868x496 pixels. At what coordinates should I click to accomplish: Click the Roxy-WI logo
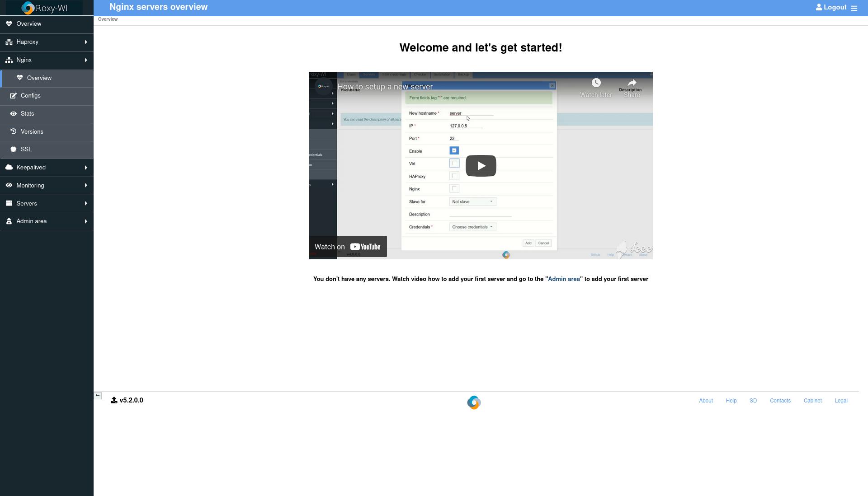pyautogui.click(x=44, y=8)
